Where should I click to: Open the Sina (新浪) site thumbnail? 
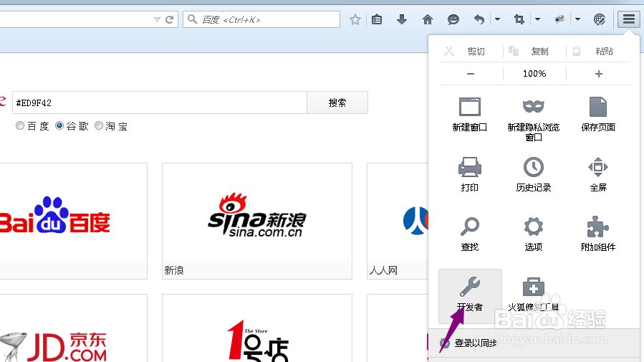tap(257, 221)
